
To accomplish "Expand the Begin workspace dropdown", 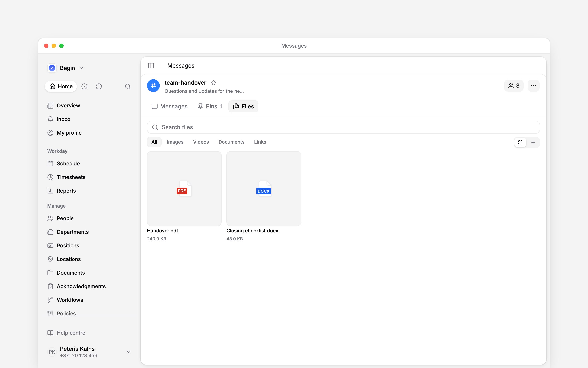I will point(66,68).
